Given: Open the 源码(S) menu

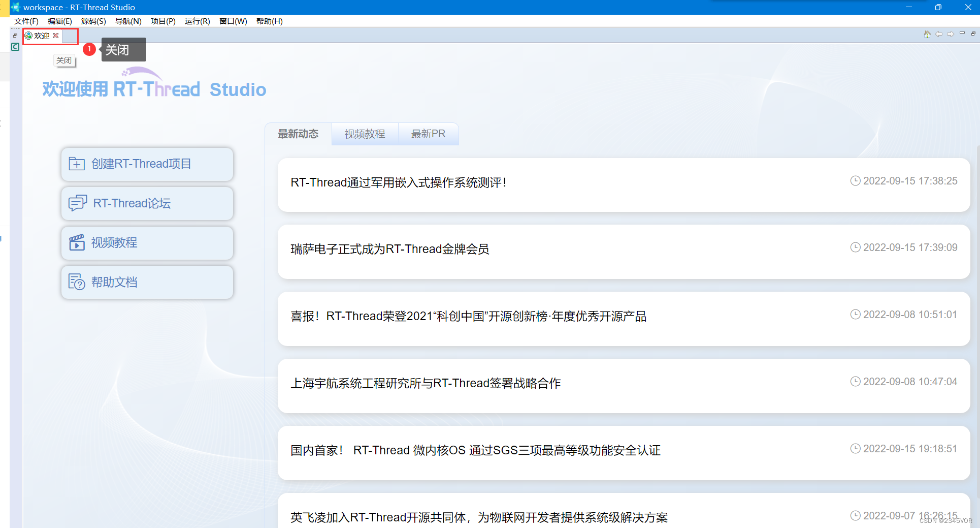Looking at the screenshot, I should tap(93, 21).
